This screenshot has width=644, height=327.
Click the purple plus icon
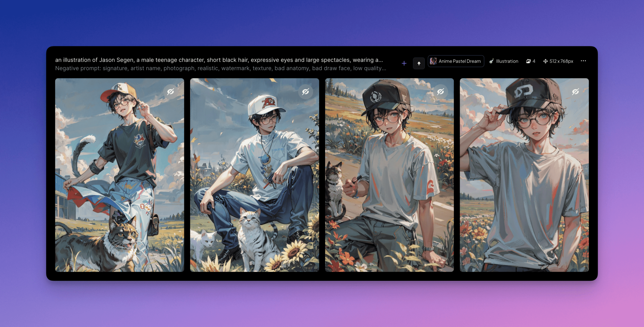click(404, 63)
